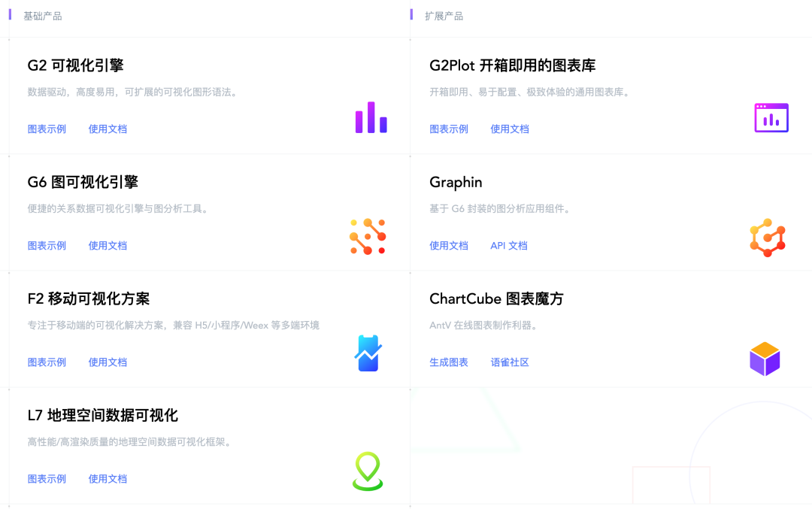Click the G2Plot chart window icon
Image resolution: width=812 pixels, height=509 pixels.
pos(771,117)
